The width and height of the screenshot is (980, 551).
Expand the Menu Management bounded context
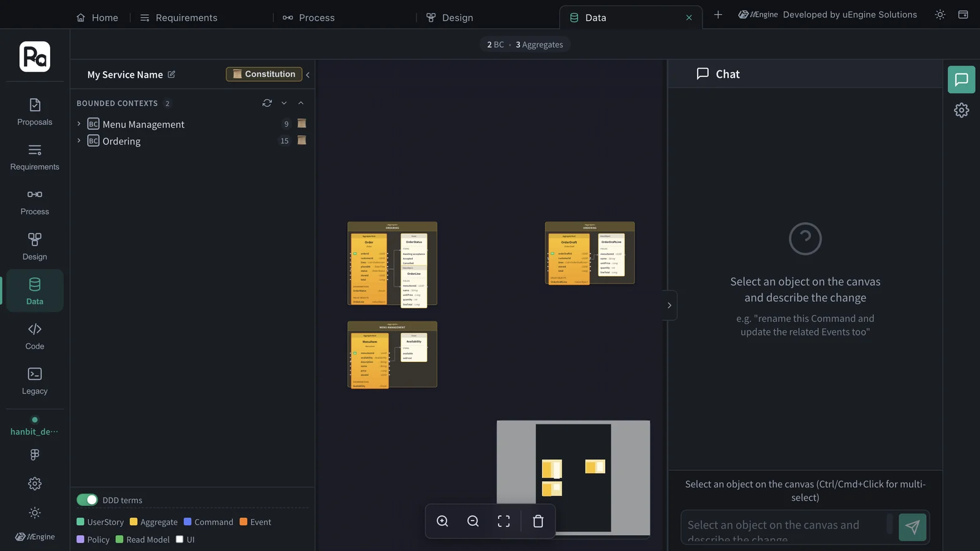[x=79, y=124]
